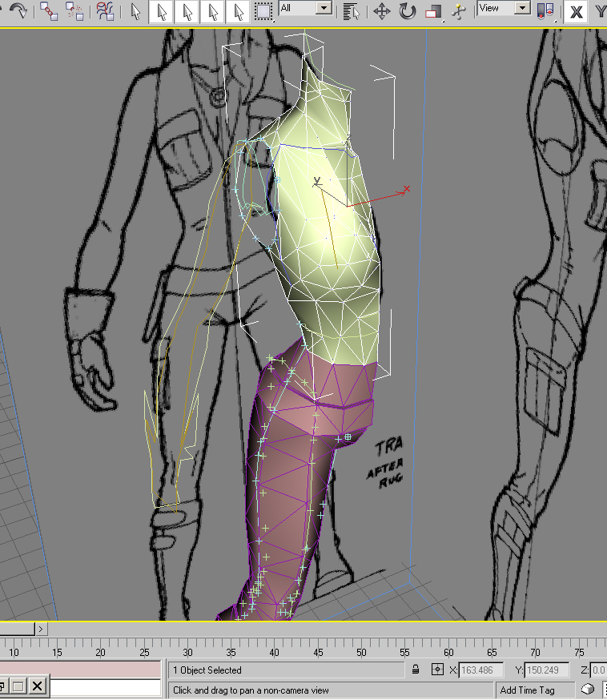Click the Redo arrow icon
Image resolution: width=607 pixels, height=700 pixels.
[17, 11]
